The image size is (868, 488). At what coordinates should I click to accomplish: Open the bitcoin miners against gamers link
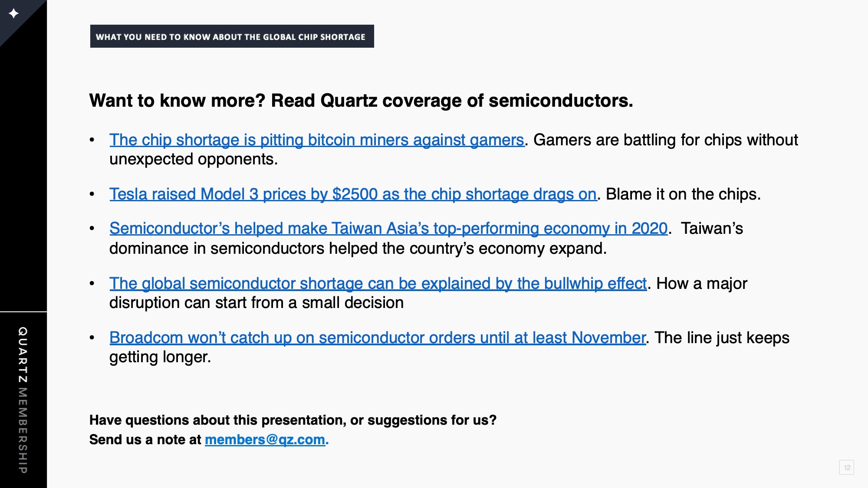(x=317, y=140)
